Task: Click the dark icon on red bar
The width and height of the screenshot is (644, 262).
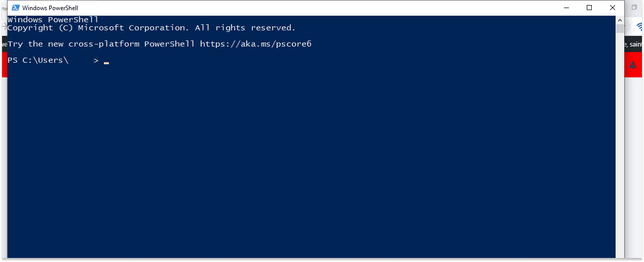Action: 633,65
